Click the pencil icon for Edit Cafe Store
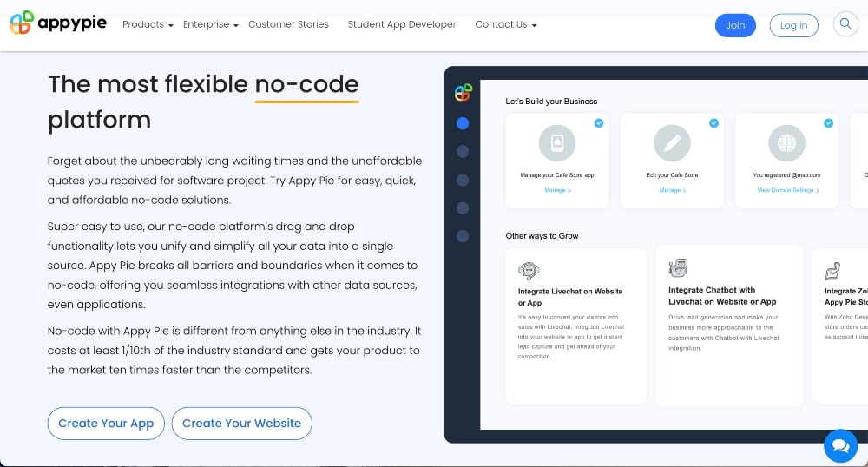 tap(672, 143)
